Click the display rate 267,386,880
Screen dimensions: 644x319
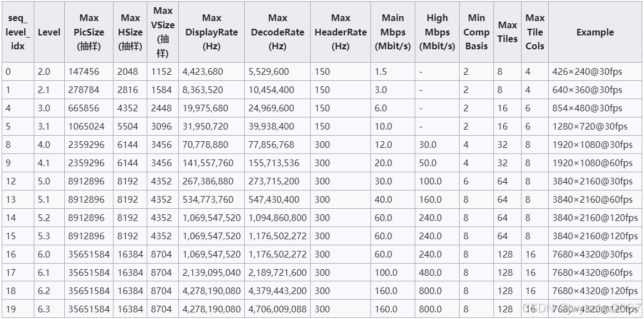click(x=208, y=182)
